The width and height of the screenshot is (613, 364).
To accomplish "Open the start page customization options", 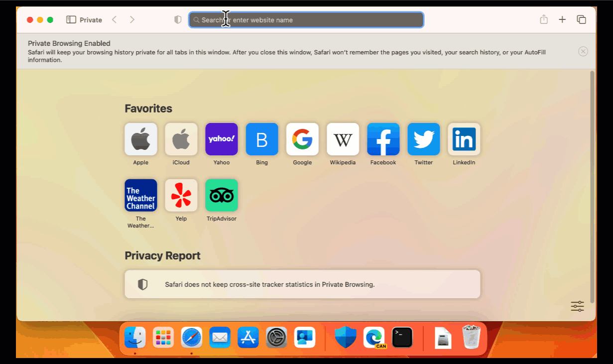I will pyautogui.click(x=577, y=306).
